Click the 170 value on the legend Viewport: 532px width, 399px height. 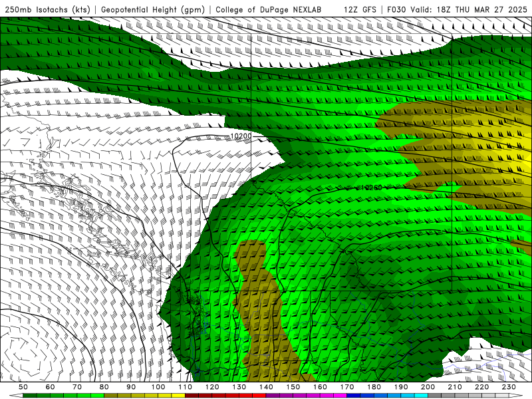[x=347, y=387]
